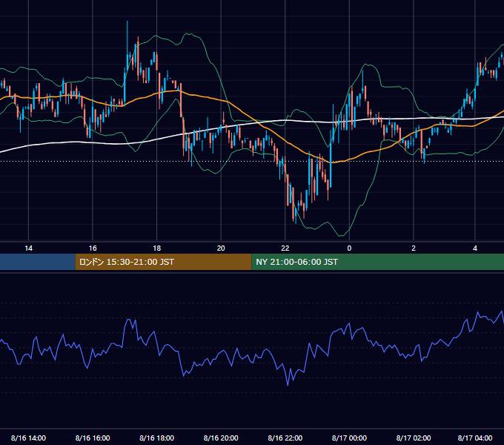Screen dimensions: 504x445
Task: Click hour label 16 on price chart axis
Action: (93, 248)
